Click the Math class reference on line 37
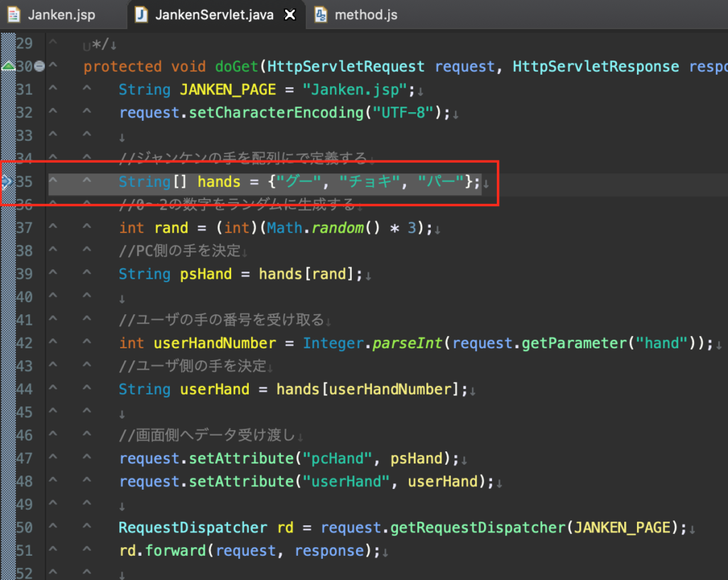 [x=284, y=228]
